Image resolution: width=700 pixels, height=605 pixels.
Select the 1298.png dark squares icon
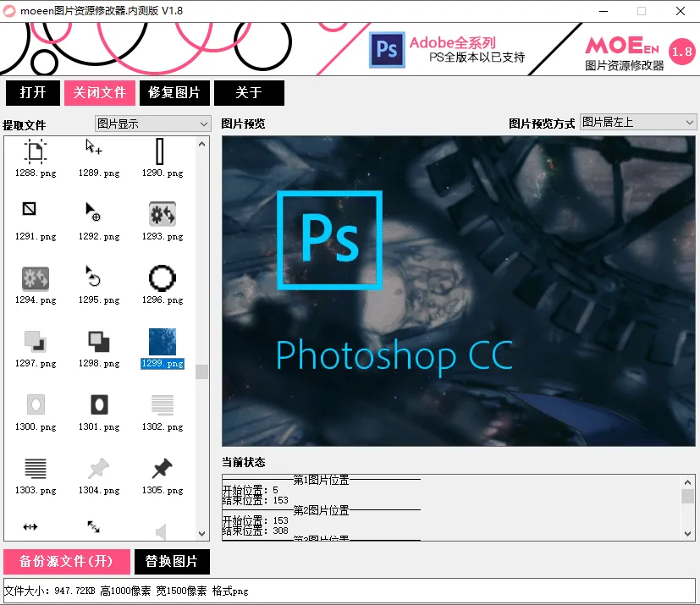click(99, 342)
